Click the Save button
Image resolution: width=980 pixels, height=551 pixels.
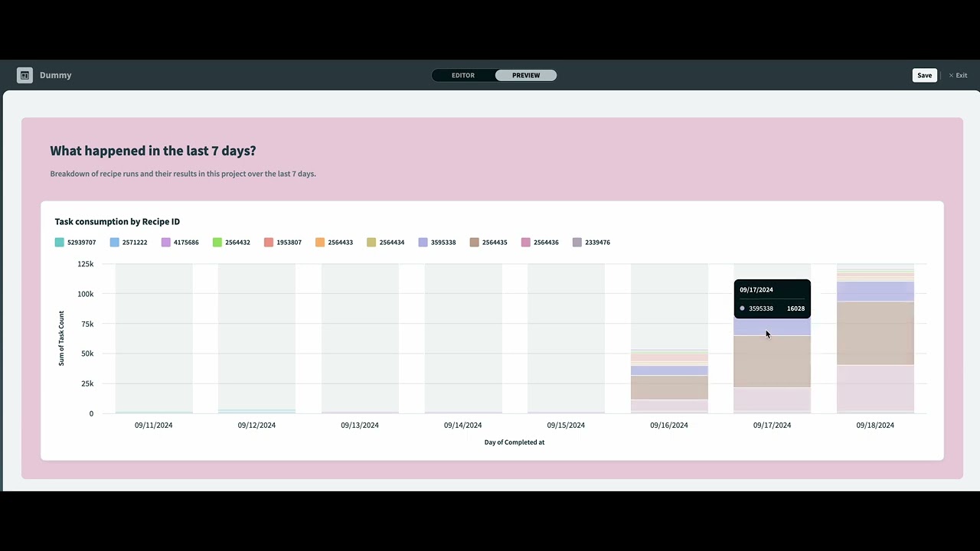coord(925,75)
